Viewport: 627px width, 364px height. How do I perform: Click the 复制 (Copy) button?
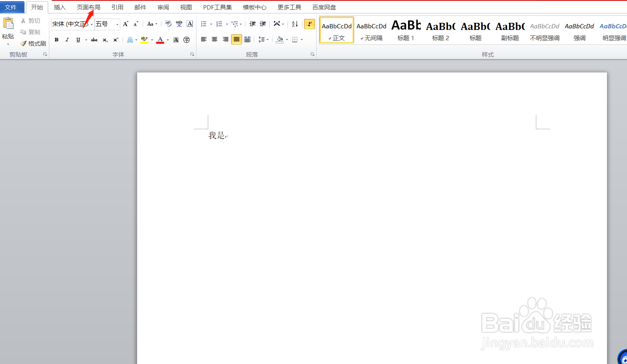[x=30, y=32]
